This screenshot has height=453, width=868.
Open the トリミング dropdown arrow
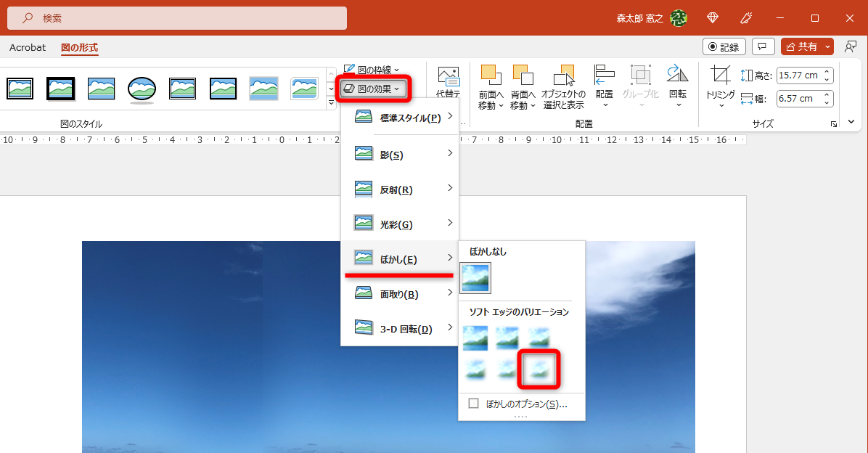721,105
